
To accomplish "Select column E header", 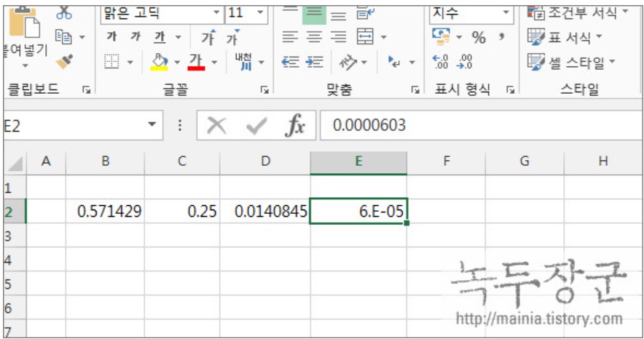I will coord(358,161).
